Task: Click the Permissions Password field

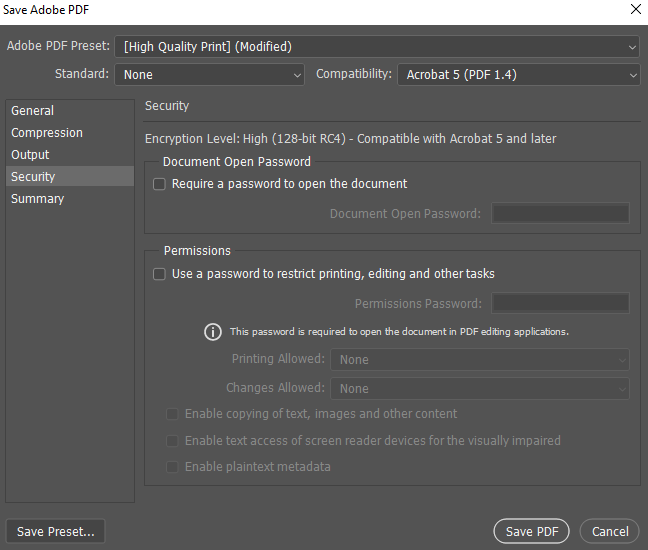Action: tap(560, 303)
